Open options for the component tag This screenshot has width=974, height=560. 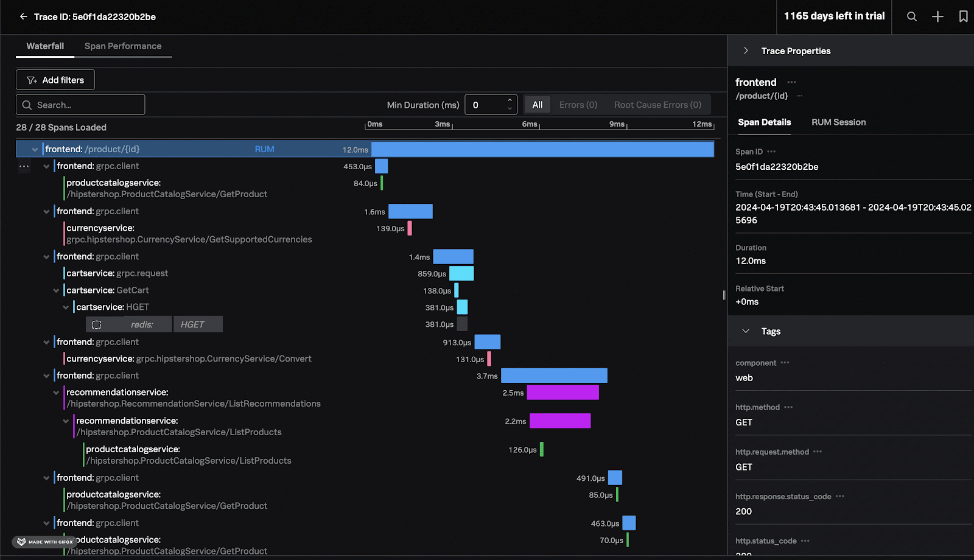click(784, 362)
